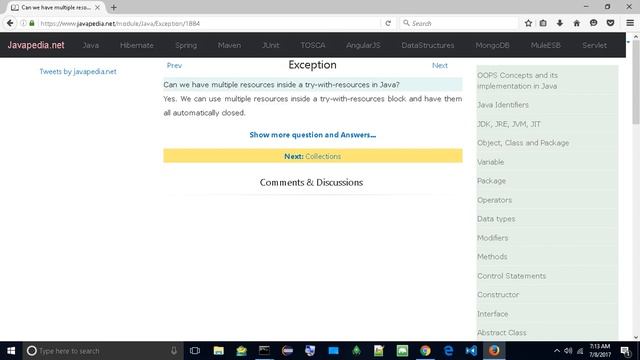Open the JUnit menu item

click(x=271, y=45)
